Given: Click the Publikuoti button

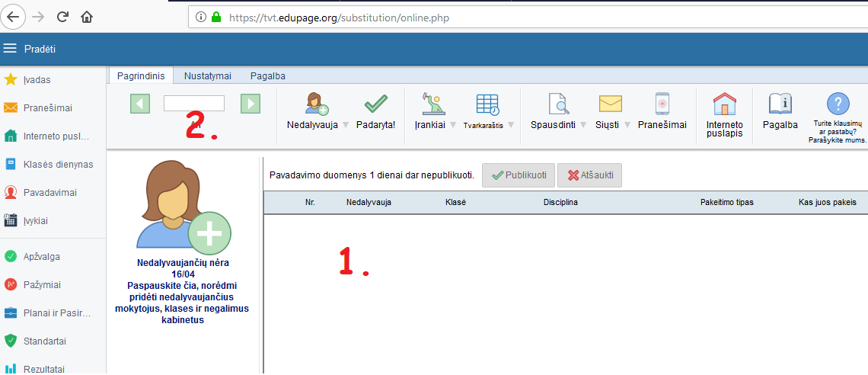Looking at the screenshot, I should point(519,175).
